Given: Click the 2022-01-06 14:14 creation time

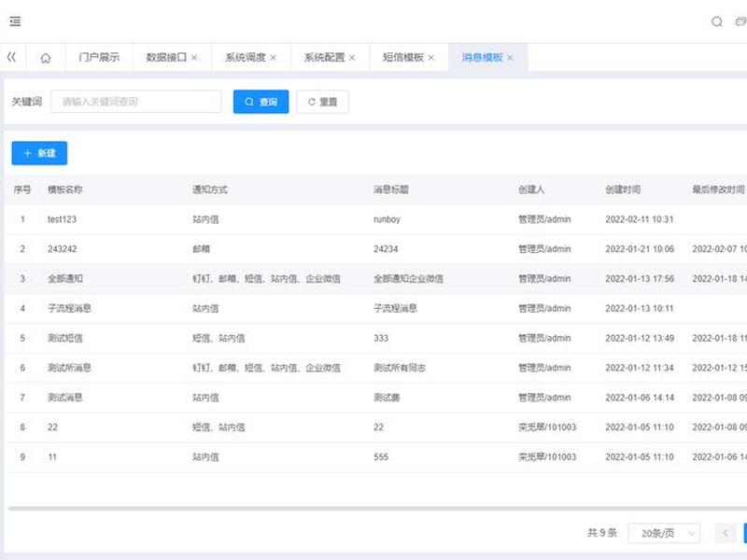Looking at the screenshot, I should [640, 398].
